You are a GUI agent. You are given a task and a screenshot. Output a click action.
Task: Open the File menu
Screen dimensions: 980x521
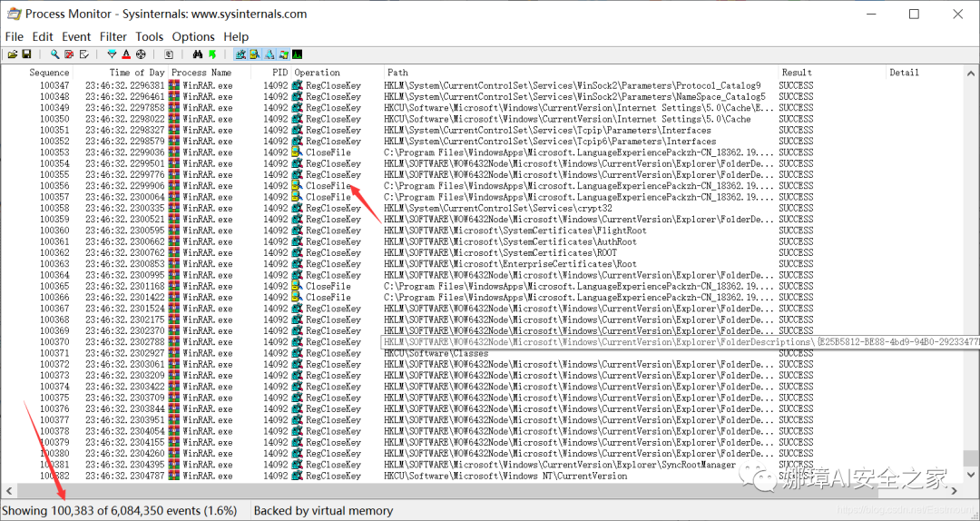pyautogui.click(x=15, y=37)
